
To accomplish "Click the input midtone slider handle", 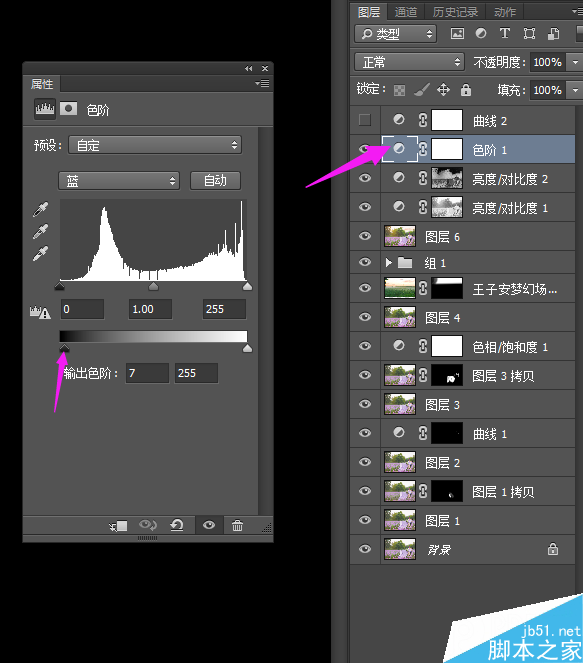I will (153, 286).
